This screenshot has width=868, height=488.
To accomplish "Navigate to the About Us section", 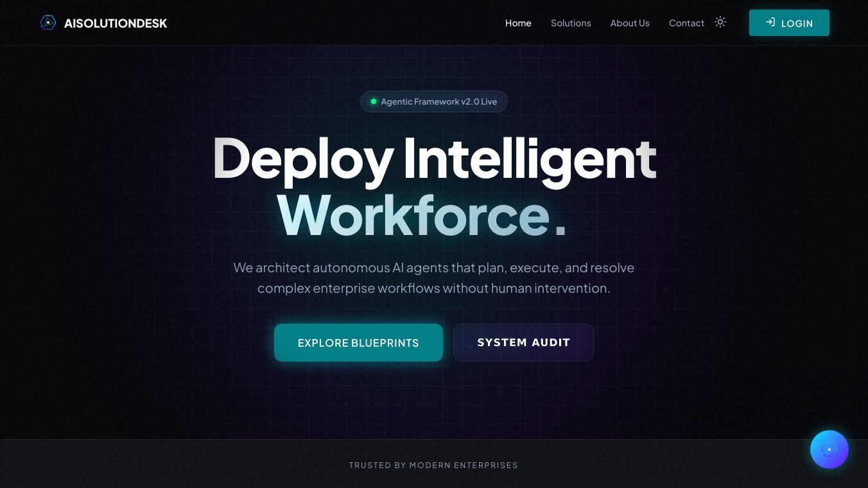I will coord(630,23).
